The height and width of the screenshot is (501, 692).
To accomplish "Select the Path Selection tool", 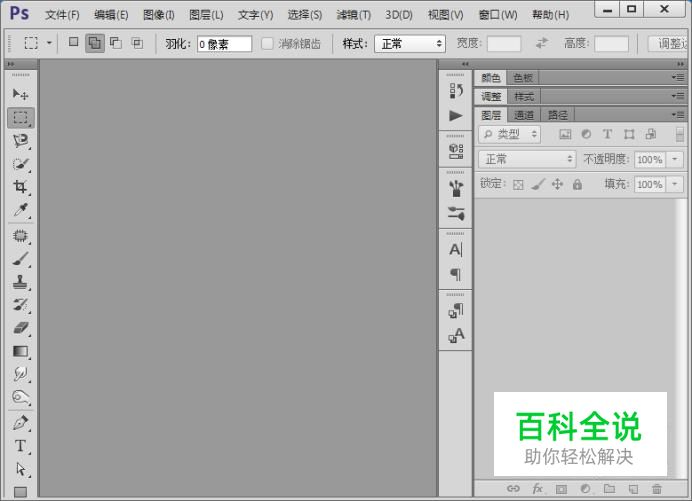I will 20,469.
